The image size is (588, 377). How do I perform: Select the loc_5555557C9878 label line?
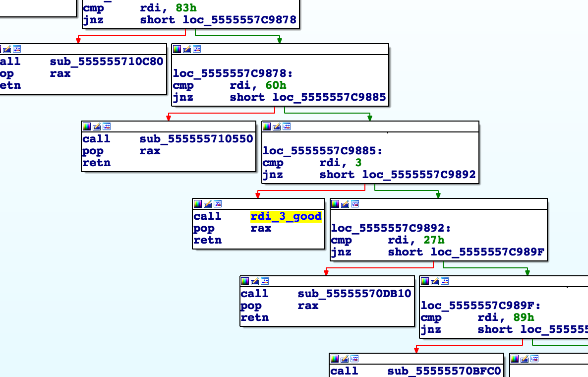pyautogui.click(x=233, y=73)
